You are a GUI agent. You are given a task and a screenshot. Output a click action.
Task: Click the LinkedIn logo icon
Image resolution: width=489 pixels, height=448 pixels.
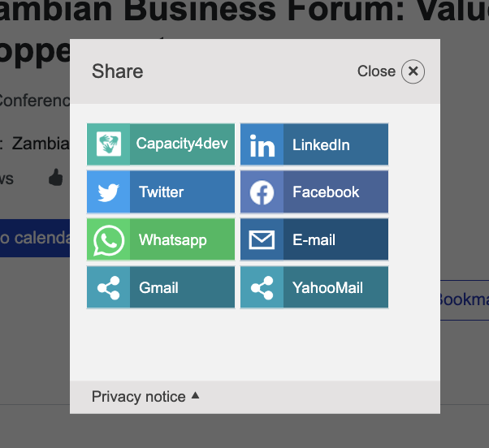(x=262, y=144)
